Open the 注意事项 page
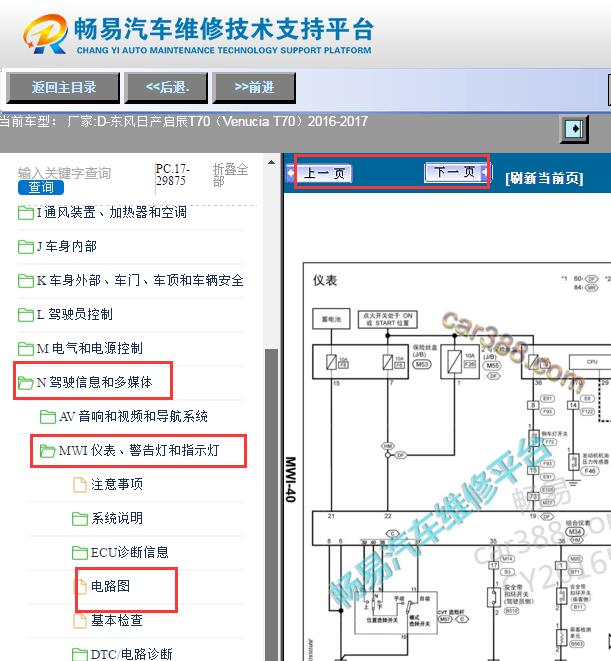 (117, 485)
